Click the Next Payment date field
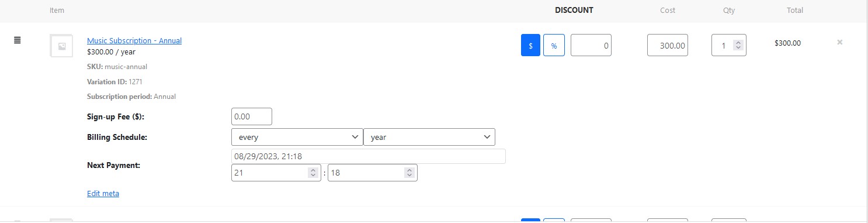The image size is (868, 223). (369, 156)
